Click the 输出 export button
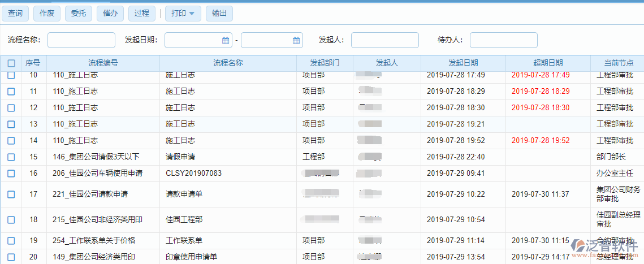 click(x=219, y=14)
